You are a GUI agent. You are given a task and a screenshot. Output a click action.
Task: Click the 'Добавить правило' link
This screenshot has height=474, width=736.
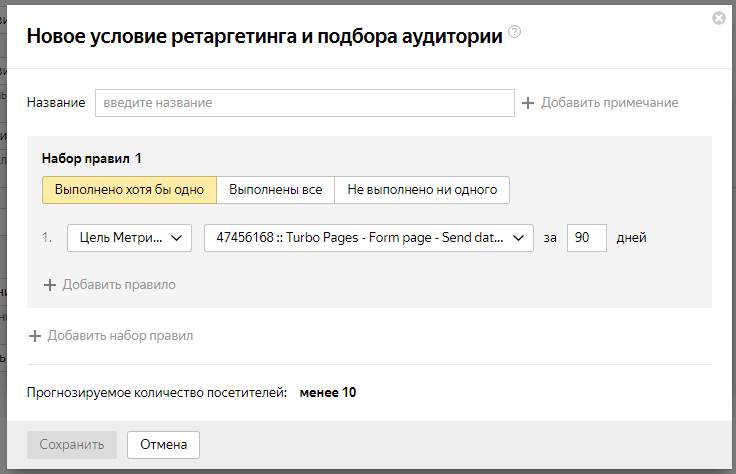(118, 285)
